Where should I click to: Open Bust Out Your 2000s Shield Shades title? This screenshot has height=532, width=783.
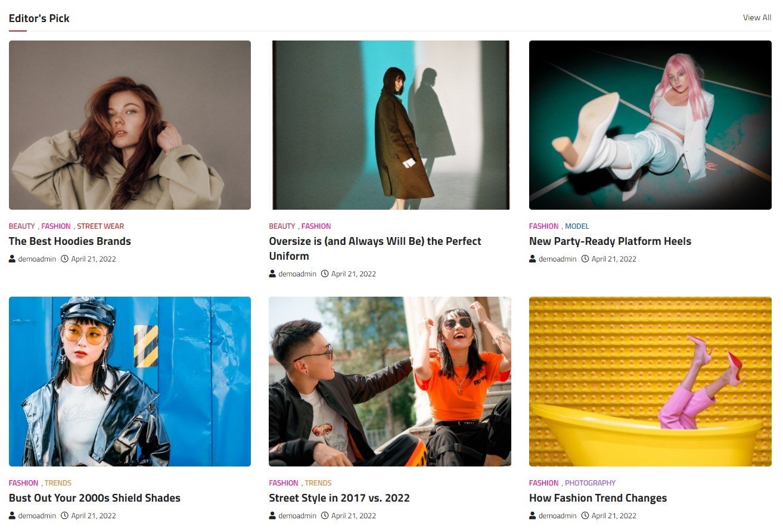pyautogui.click(x=95, y=498)
